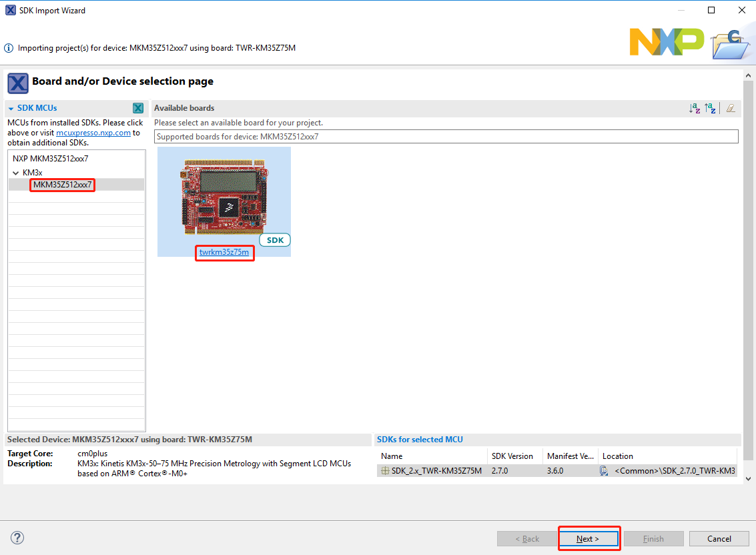Click the supported boards filter field

tap(446, 137)
